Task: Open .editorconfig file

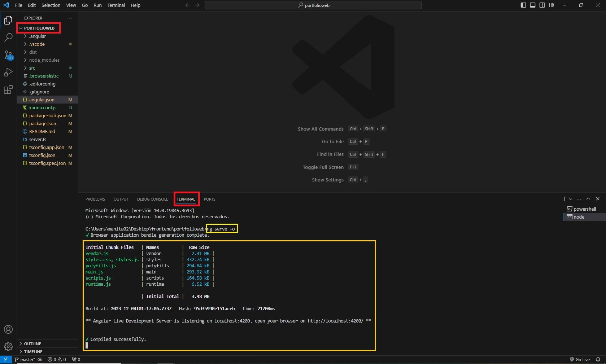Action: 47,84
